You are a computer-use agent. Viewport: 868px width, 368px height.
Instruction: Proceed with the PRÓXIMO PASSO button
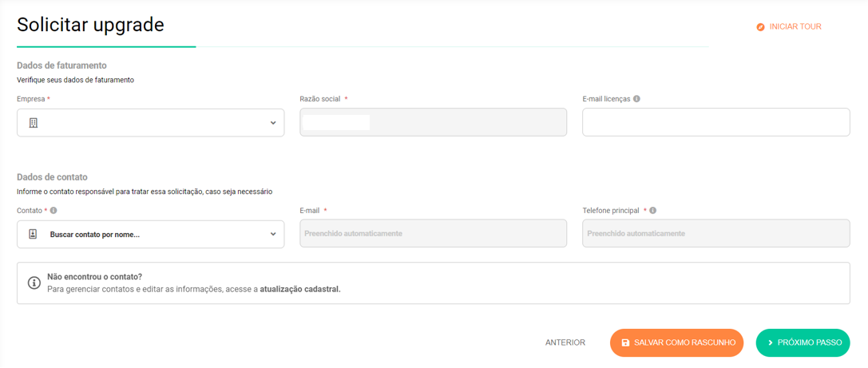click(803, 342)
